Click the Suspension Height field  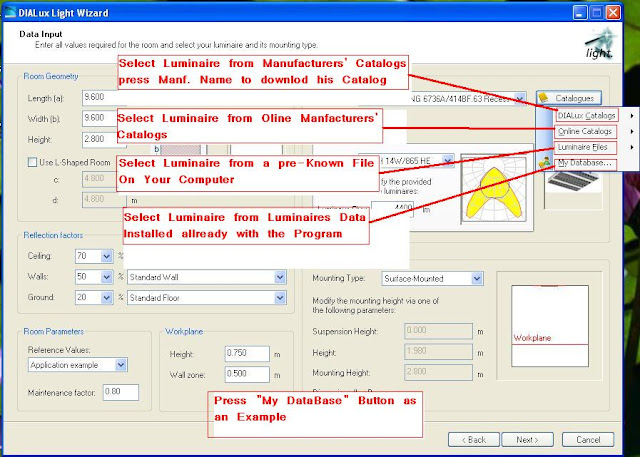coord(438,331)
